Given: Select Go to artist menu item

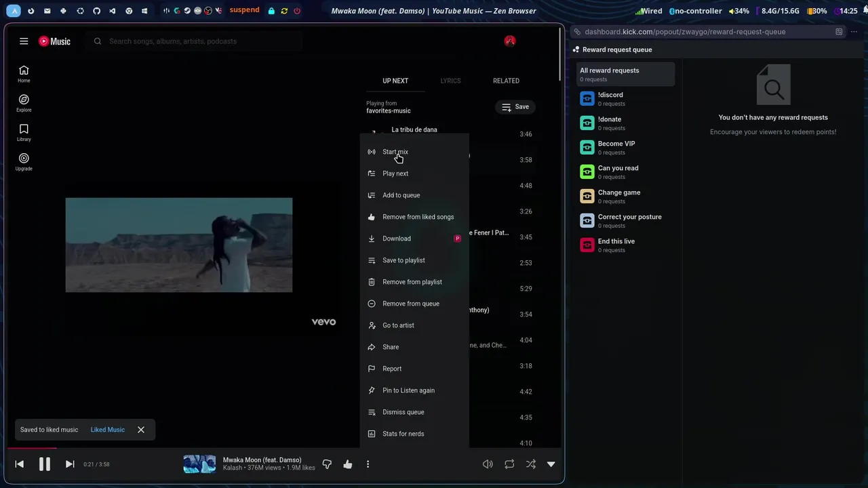Looking at the screenshot, I should (x=414, y=325).
